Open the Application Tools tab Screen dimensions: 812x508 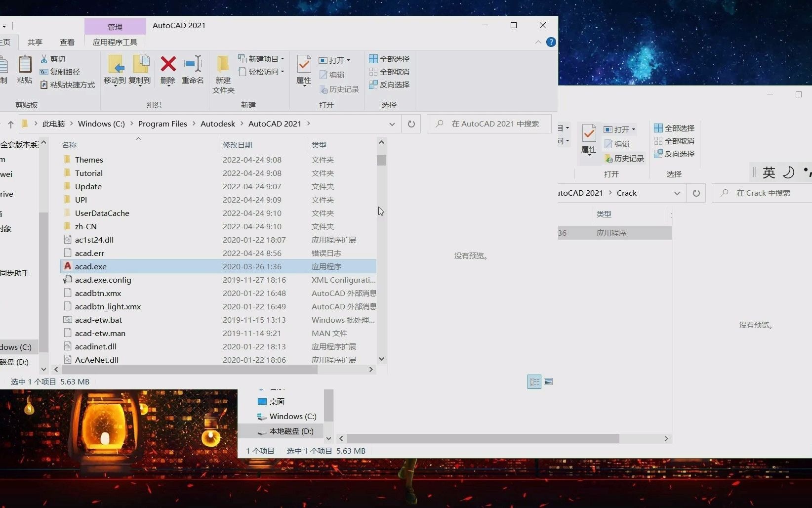(x=115, y=42)
